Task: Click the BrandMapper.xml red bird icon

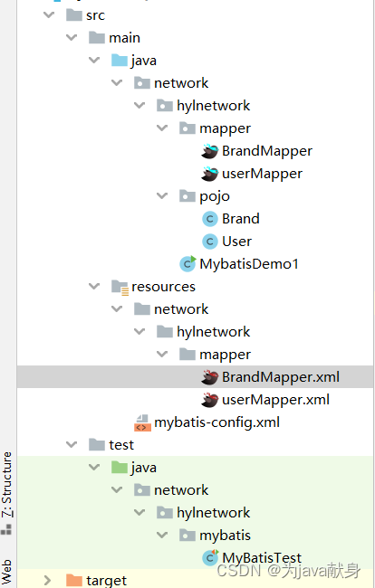Action: tap(210, 377)
